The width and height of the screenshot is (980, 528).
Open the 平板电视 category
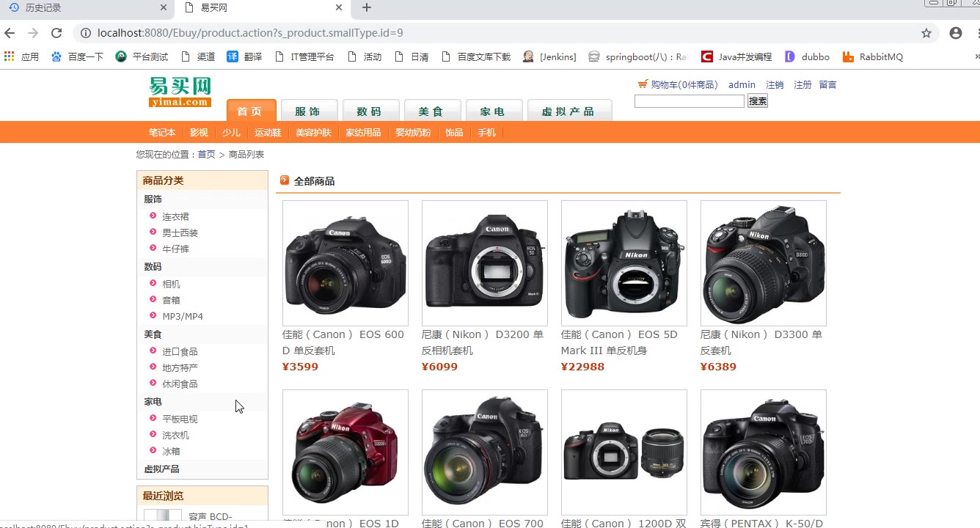[x=180, y=419]
